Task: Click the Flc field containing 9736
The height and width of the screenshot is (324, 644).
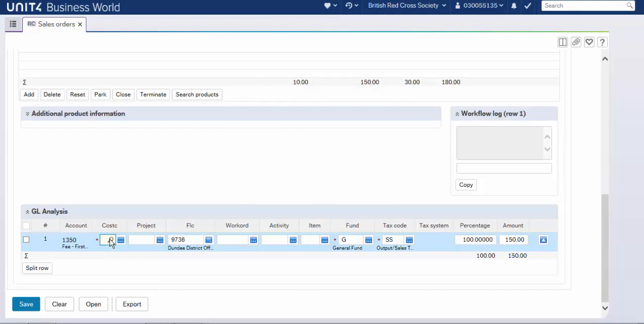Action: point(185,240)
